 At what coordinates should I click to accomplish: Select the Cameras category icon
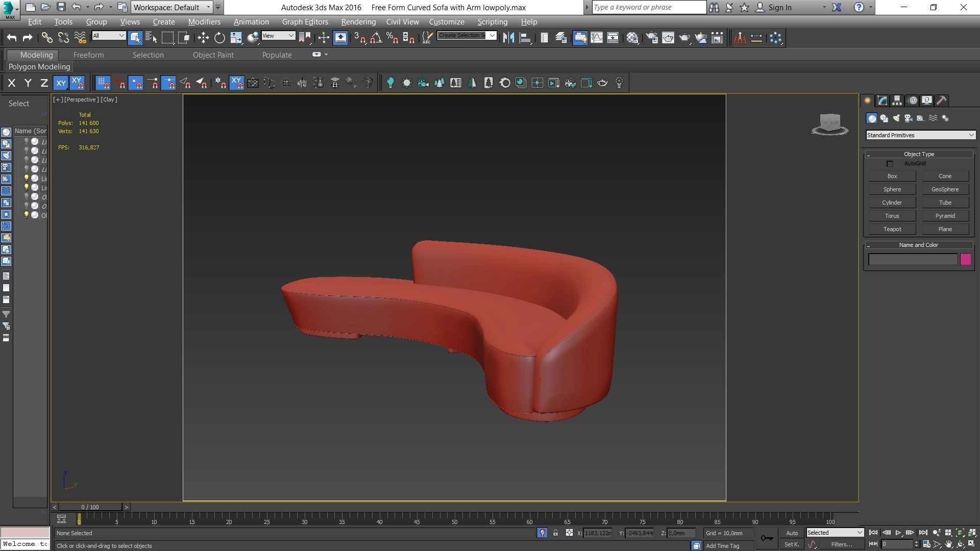(x=909, y=118)
